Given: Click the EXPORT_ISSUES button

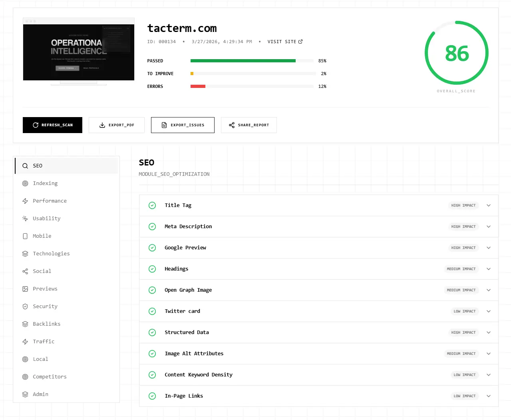Looking at the screenshot, I should [x=183, y=125].
